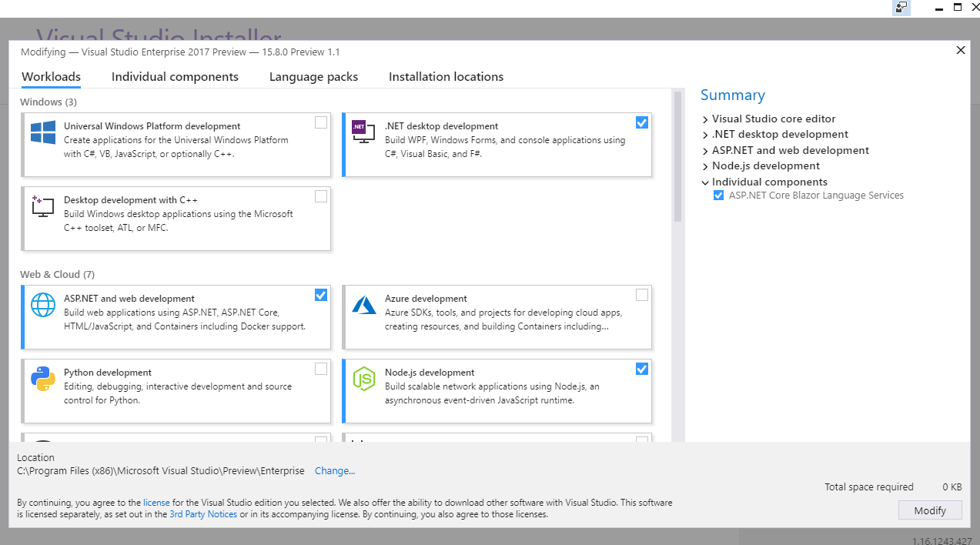The height and width of the screenshot is (545, 980).
Task: Collapse Individual components in Summary
Action: (705, 182)
